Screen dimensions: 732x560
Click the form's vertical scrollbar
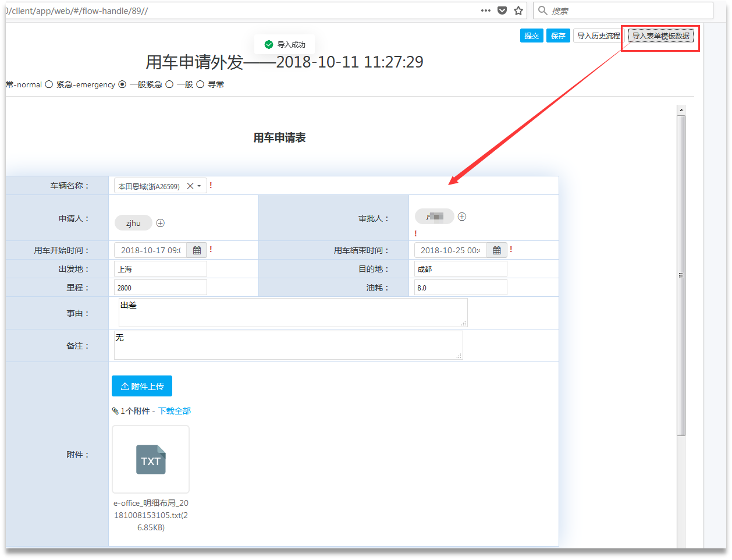(681, 275)
